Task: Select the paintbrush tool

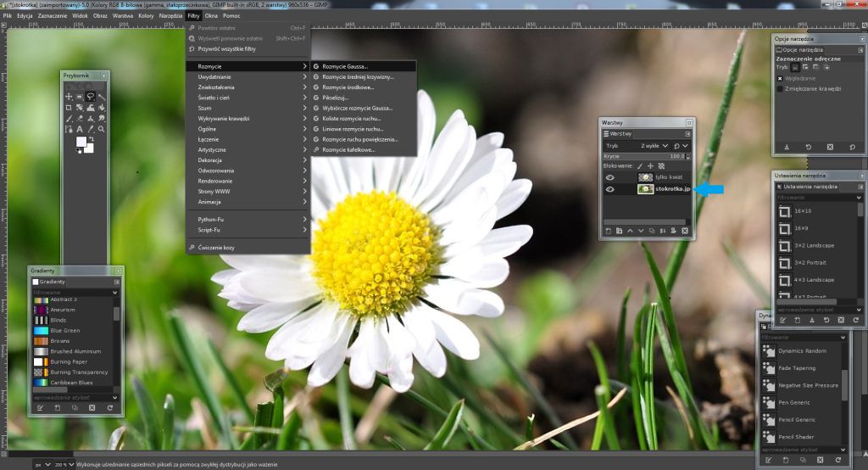Action: pyautogui.click(x=69, y=118)
